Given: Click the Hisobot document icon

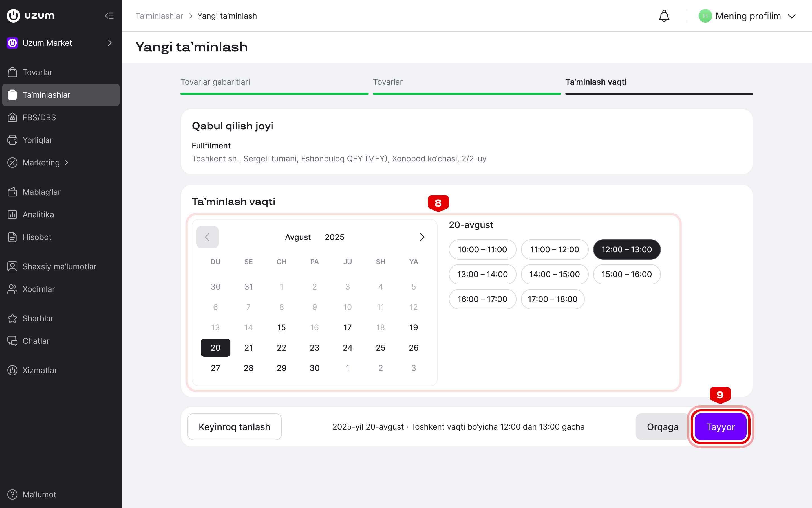Looking at the screenshot, I should pos(12,237).
